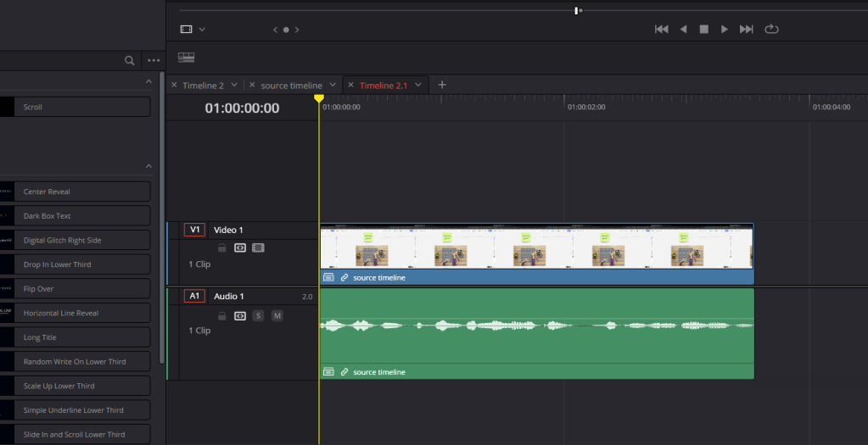The height and width of the screenshot is (445, 868).
Task: Disable Video 1 track with the filmstrip icon
Action: [258, 248]
